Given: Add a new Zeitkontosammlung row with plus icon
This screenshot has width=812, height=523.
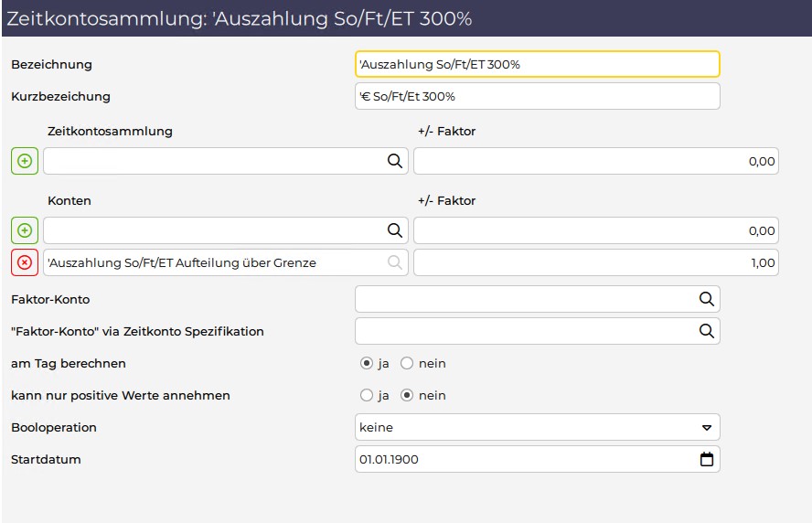Looking at the screenshot, I should coord(25,161).
